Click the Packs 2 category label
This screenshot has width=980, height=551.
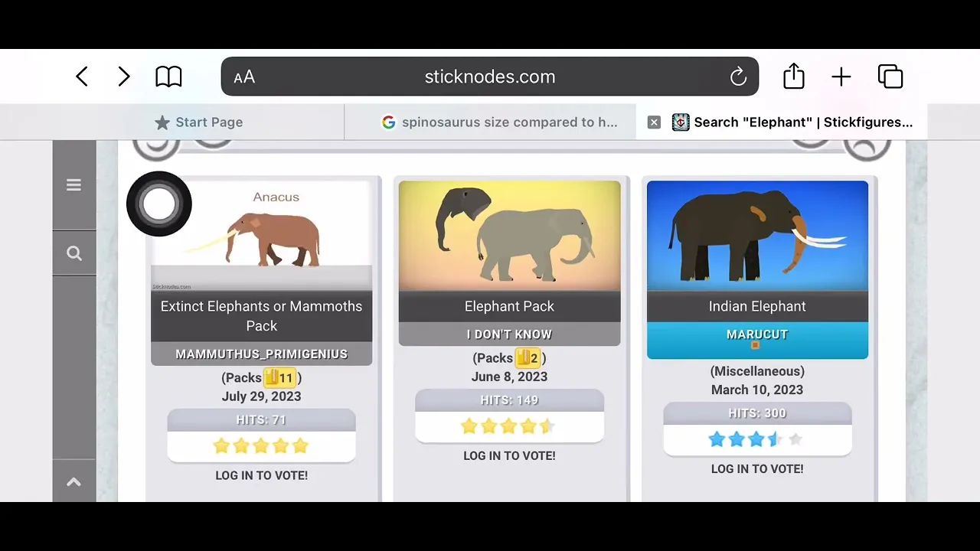[x=510, y=357]
